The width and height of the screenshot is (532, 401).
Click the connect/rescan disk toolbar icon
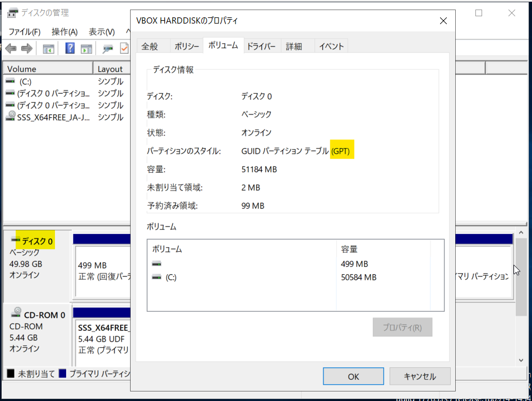click(108, 49)
